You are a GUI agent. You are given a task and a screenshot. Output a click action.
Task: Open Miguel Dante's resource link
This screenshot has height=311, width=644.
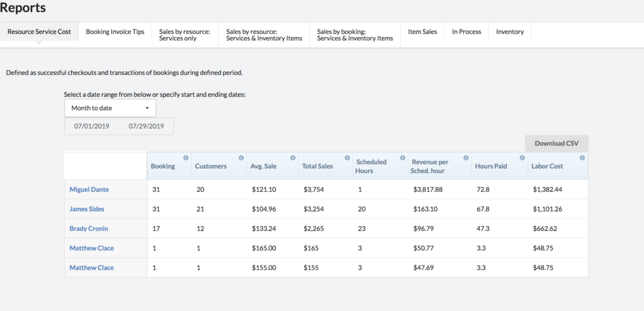[89, 189]
